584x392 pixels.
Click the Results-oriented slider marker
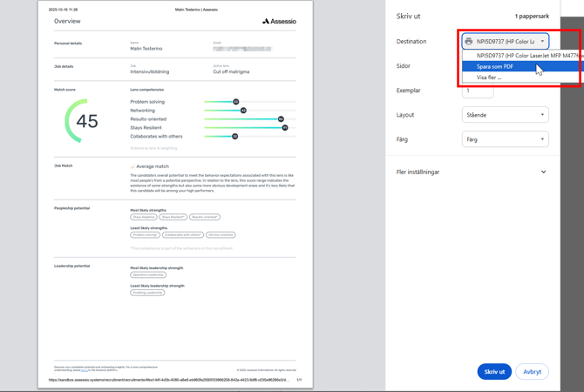point(281,119)
